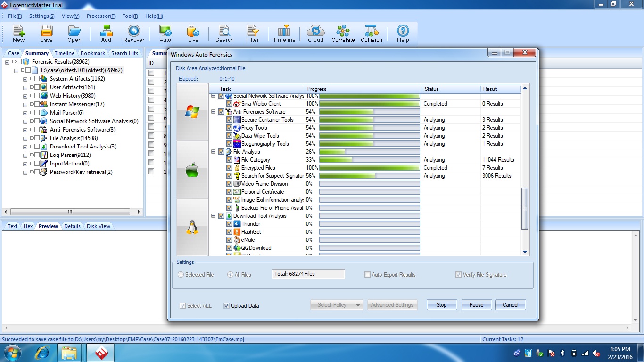The width and height of the screenshot is (644, 362).
Task: Open Internet Explorer from the taskbar
Action: tap(42, 353)
